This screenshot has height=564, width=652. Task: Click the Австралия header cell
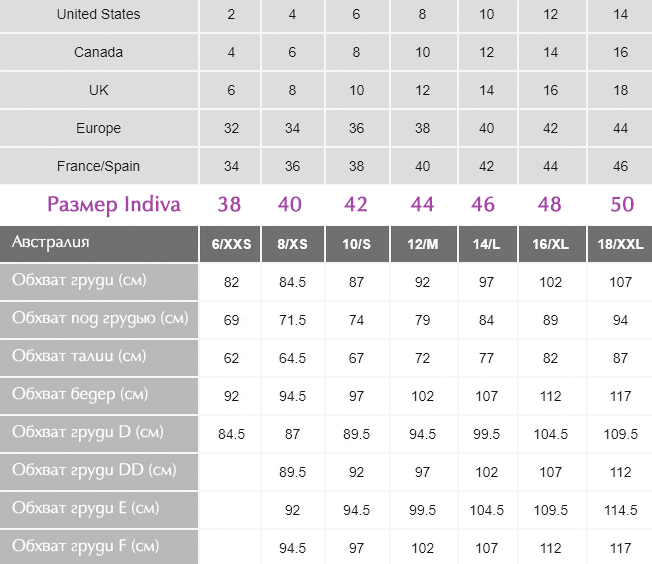[x=99, y=244]
